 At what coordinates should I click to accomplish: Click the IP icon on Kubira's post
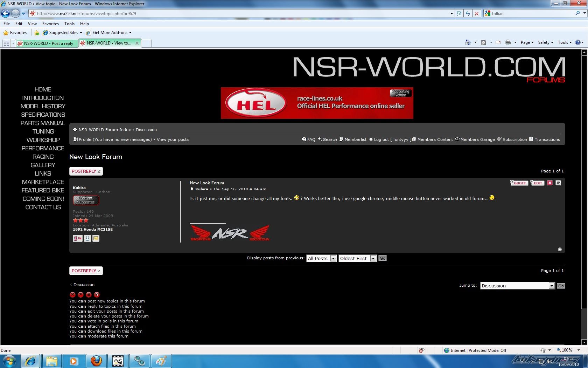[558, 183]
